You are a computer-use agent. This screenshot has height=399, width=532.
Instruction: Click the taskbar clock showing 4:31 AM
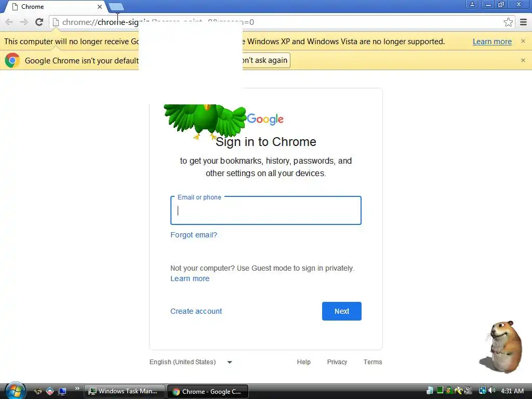point(512,391)
